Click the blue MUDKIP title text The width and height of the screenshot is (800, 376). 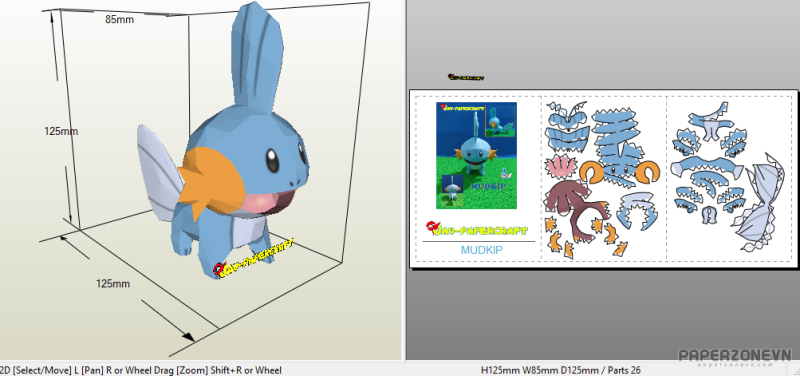click(482, 250)
